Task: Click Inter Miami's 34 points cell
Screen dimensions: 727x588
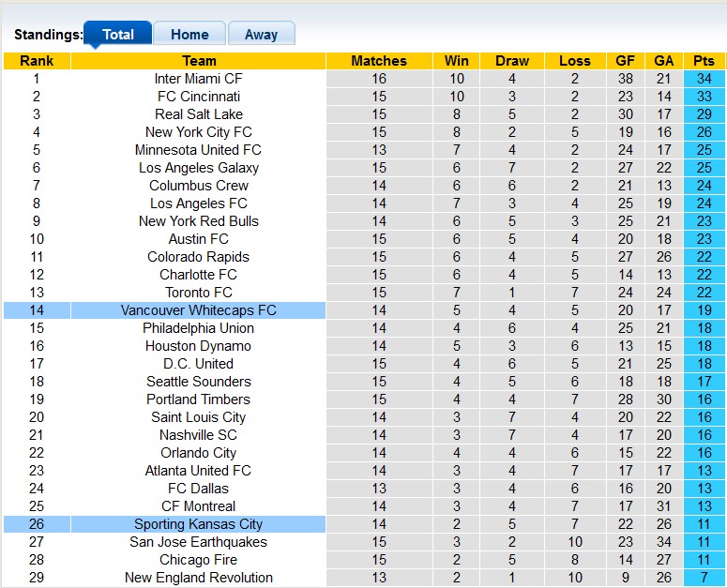Action: [x=704, y=79]
